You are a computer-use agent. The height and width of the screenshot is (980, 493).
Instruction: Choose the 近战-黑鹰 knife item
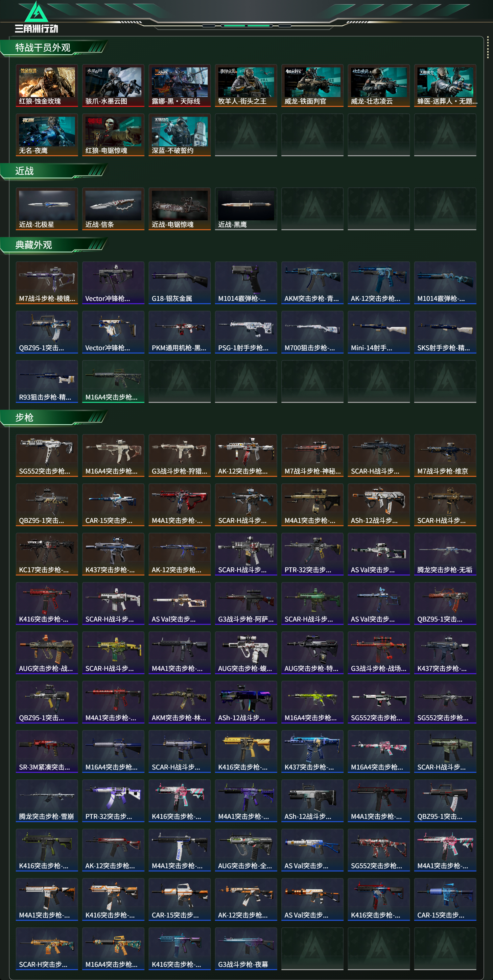point(246,209)
